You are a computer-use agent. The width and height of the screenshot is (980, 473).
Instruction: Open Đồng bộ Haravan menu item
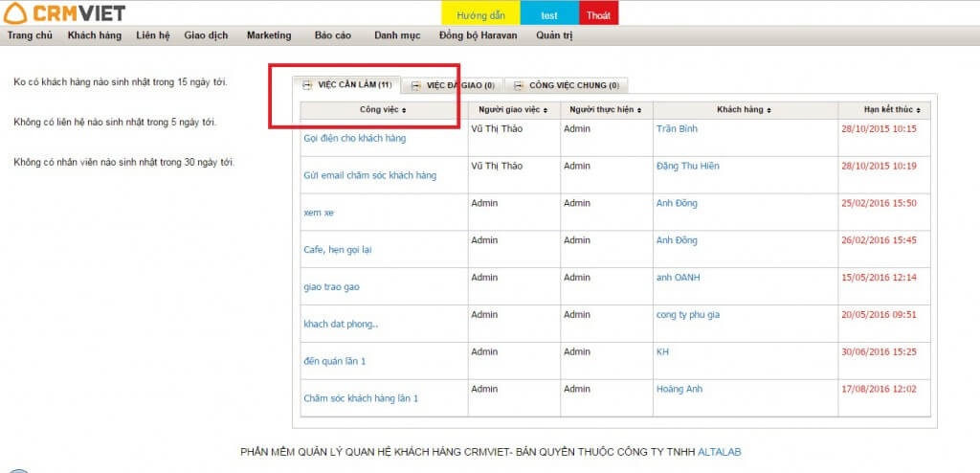click(478, 35)
